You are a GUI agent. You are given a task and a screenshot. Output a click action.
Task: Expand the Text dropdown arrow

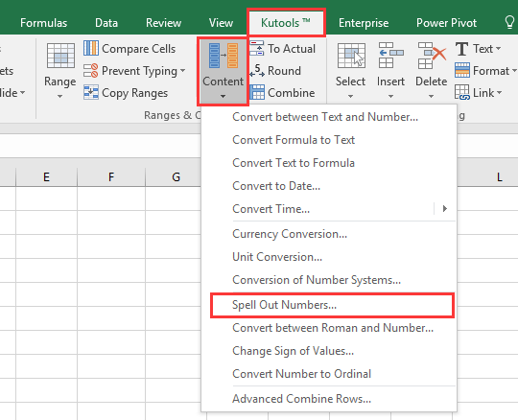click(498, 49)
